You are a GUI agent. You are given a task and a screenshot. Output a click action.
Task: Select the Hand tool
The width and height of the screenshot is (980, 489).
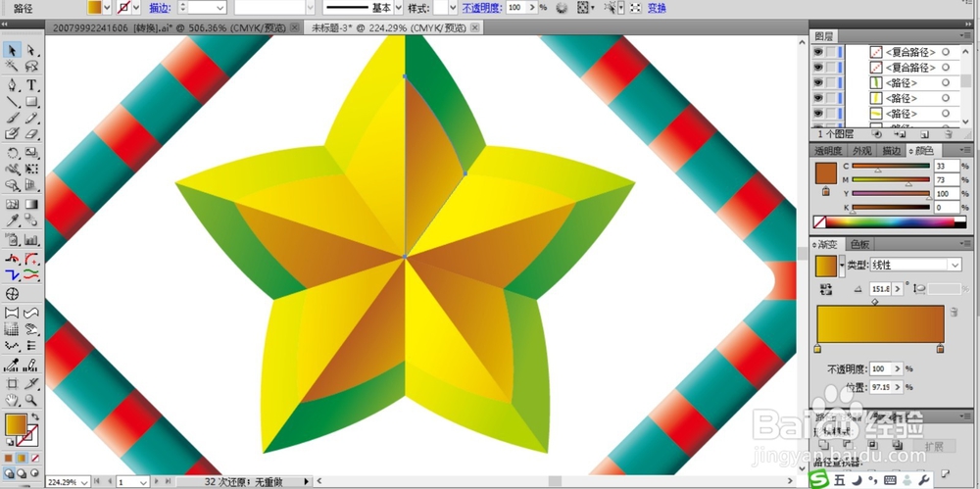coord(12,400)
